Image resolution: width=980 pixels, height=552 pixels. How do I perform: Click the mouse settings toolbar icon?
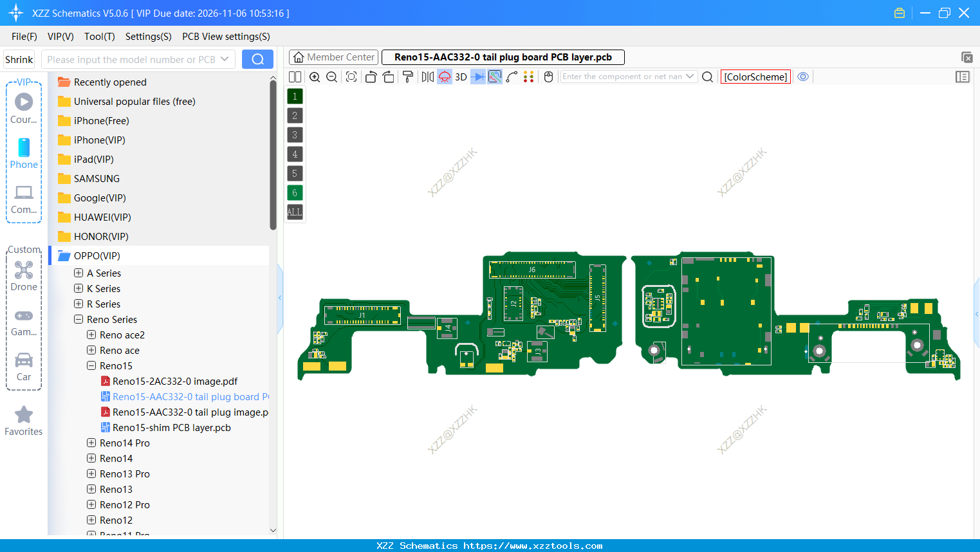click(x=548, y=77)
